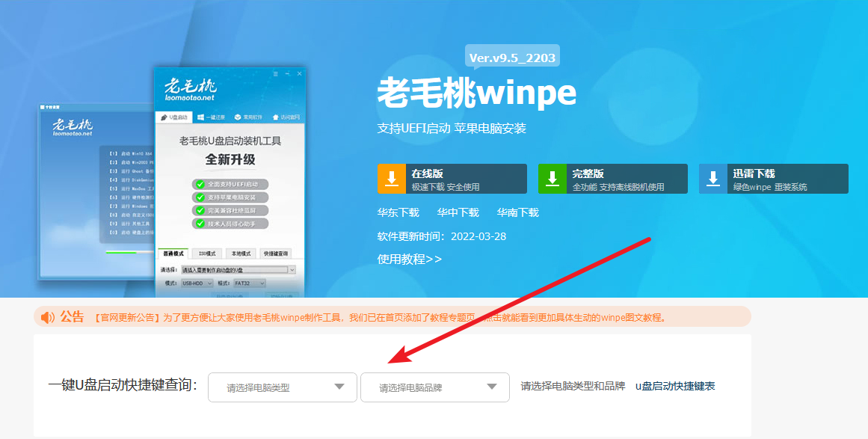This screenshot has height=439, width=868.
Task: Open the 请选择电脑品牌 dropdown
Action: [435, 387]
